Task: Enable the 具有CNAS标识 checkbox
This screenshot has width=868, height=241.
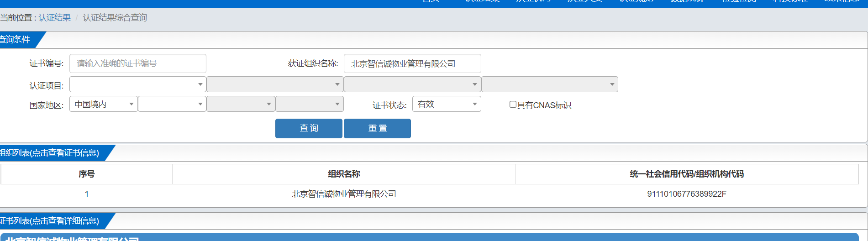Action: pos(513,105)
